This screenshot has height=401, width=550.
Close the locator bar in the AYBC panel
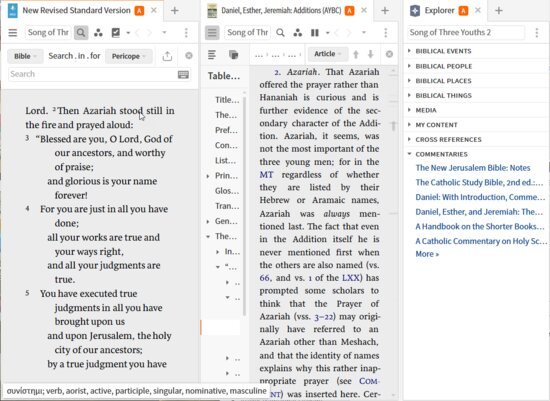tap(389, 54)
